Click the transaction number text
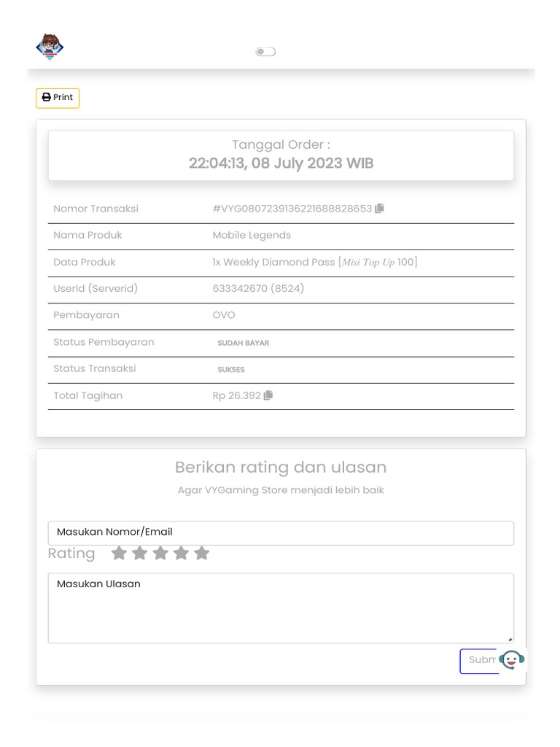Viewport: 560px width, 747px height. [x=292, y=209]
